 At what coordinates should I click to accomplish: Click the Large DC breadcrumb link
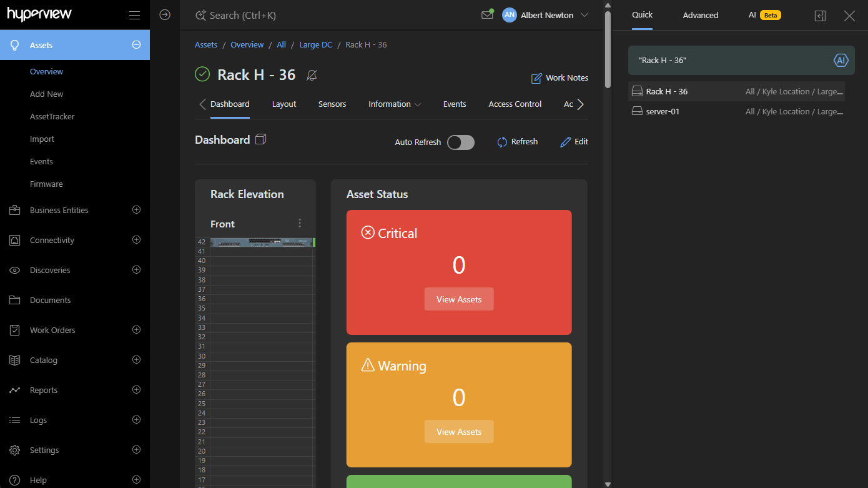(316, 45)
